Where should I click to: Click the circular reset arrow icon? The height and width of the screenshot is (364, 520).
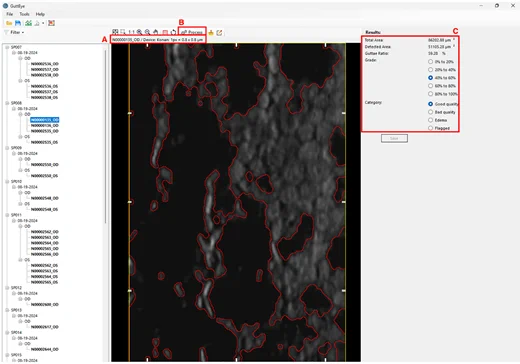tap(173, 32)
